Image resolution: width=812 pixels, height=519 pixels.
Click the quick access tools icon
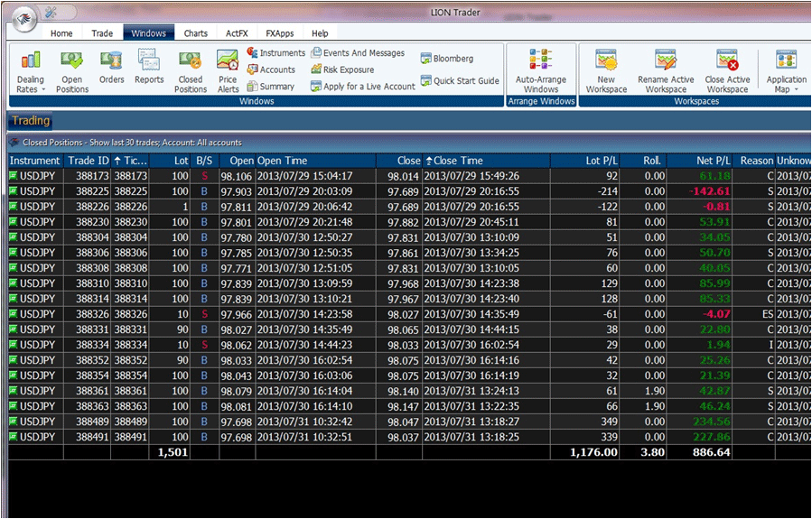click(x=51, y=12)
